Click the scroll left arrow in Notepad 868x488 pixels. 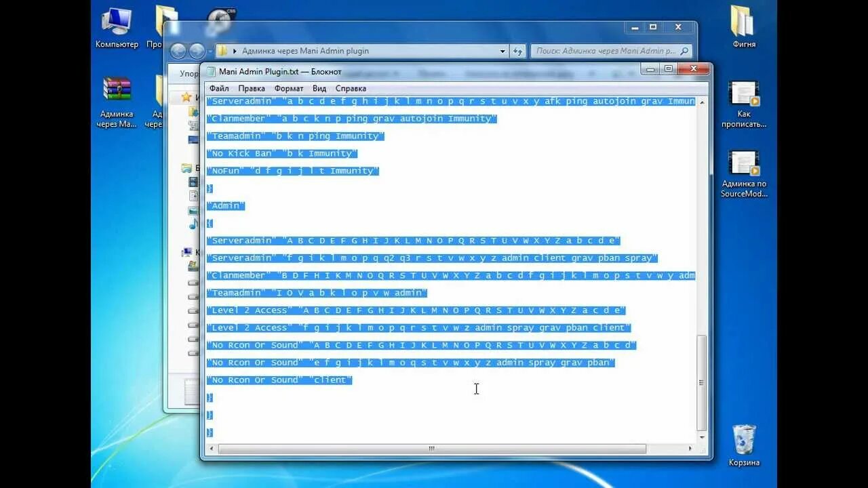coord(212,449)
